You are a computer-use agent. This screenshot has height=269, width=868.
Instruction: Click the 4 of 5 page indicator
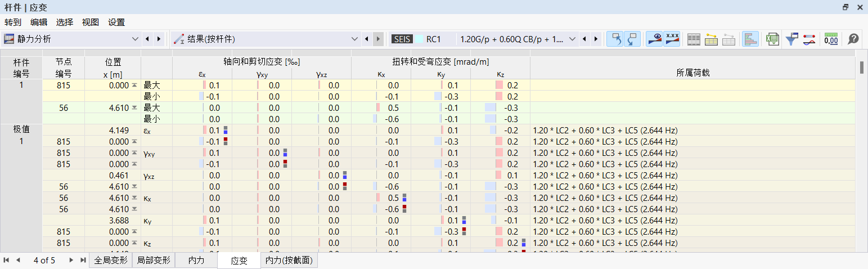tap(44, 260)
